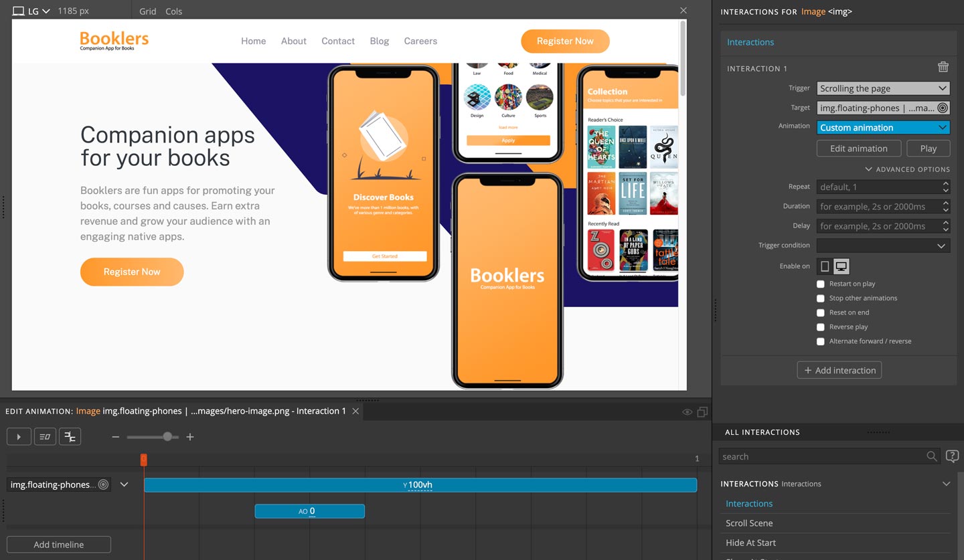This screenshot has width=964, height=560.
Task: Open the Blog link in the page navigation
Action: pyautogui.click(x=380, y=41)
